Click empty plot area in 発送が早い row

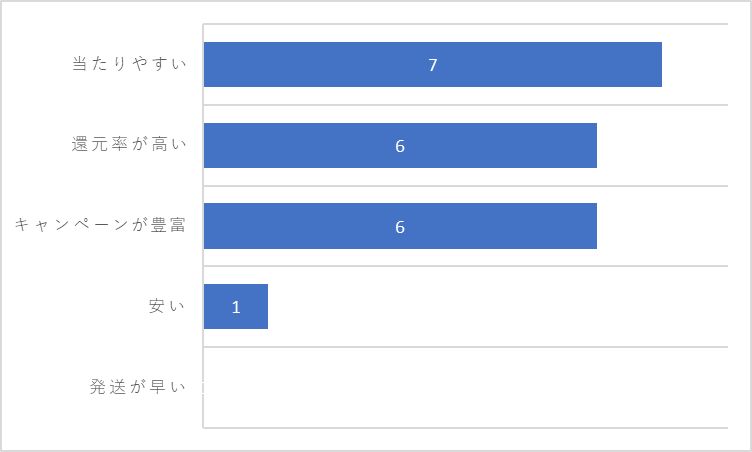465,387
